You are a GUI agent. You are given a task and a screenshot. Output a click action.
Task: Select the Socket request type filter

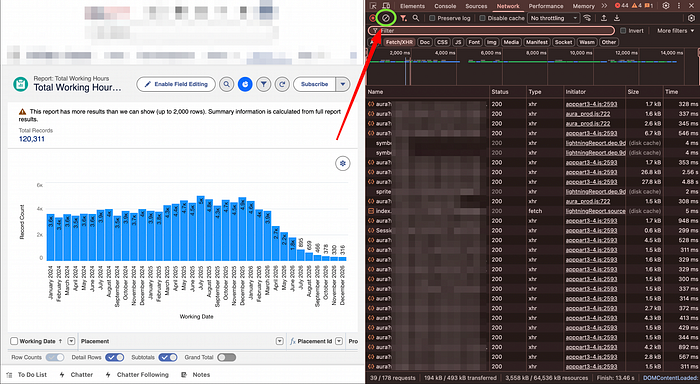pyautogui.click(x=563, y=42)
